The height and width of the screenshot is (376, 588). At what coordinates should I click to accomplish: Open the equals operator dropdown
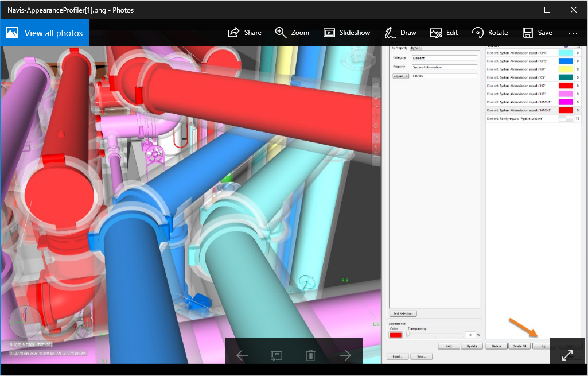click(x=400, y=76)
